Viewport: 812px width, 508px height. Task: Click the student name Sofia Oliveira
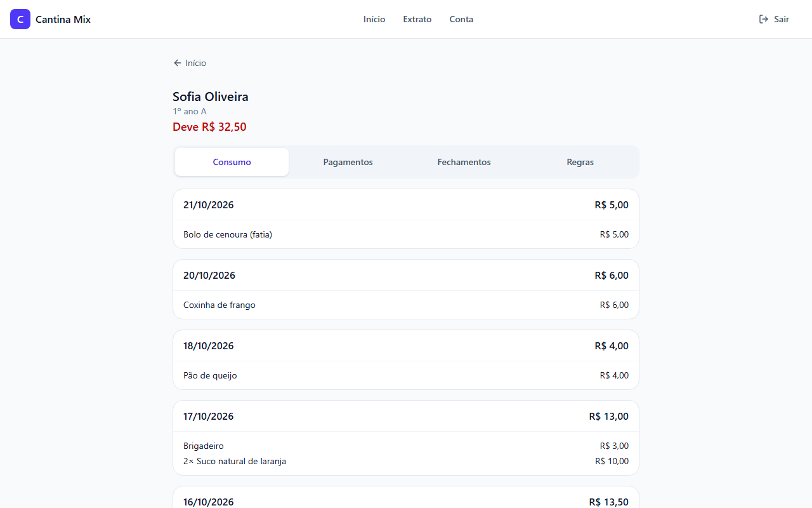pyautogui.click(x=211, y=97)
